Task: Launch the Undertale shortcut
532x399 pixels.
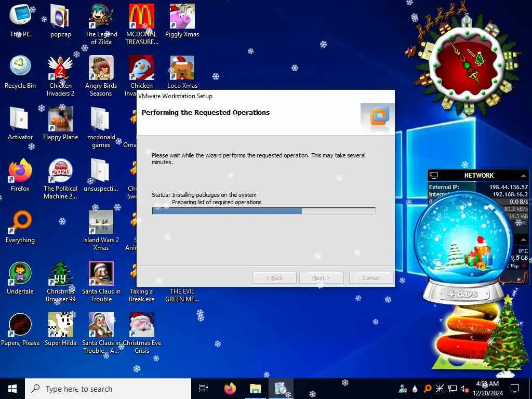Action: tap(20, 278)
